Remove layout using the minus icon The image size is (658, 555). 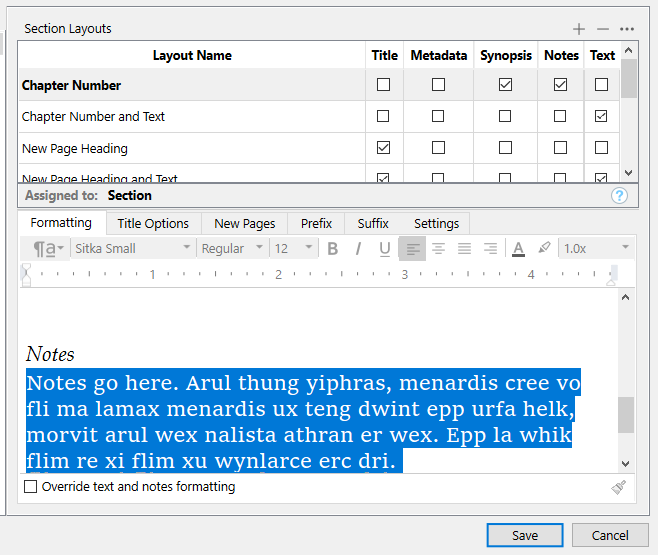click(x=602, y=29)
